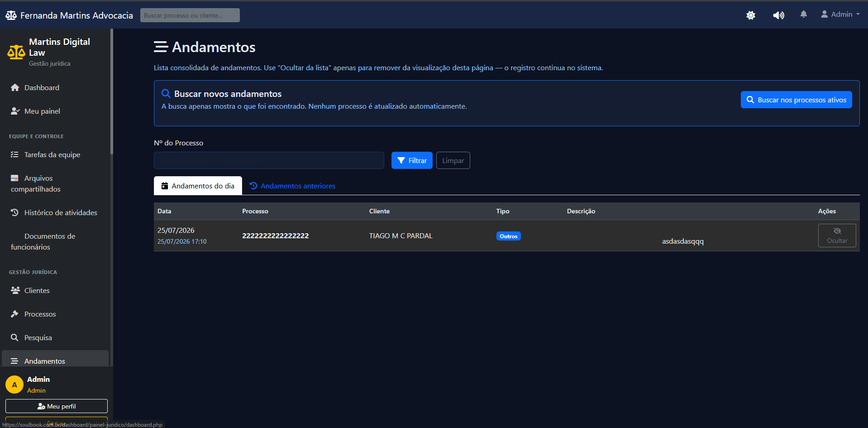The width and height of the screenshot is (868, 428).
Task: Click the Arquivos compartilhados drive icon
Action: click(x=14, y=178)
